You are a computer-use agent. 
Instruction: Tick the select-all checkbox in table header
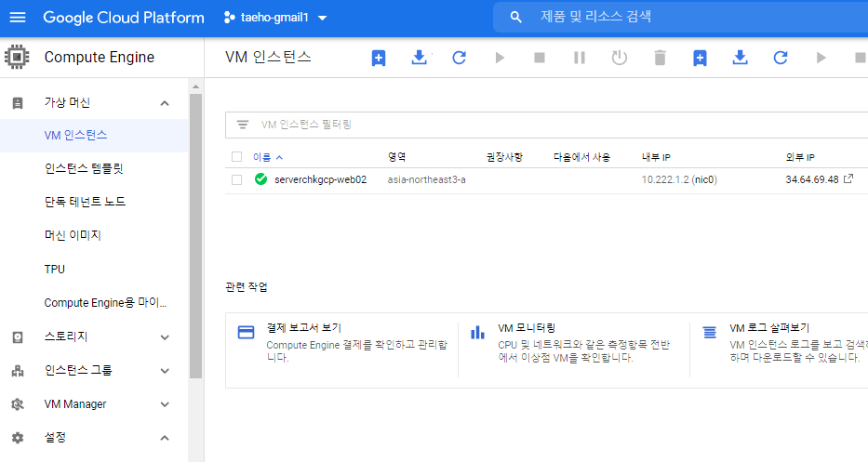point(237,157)
